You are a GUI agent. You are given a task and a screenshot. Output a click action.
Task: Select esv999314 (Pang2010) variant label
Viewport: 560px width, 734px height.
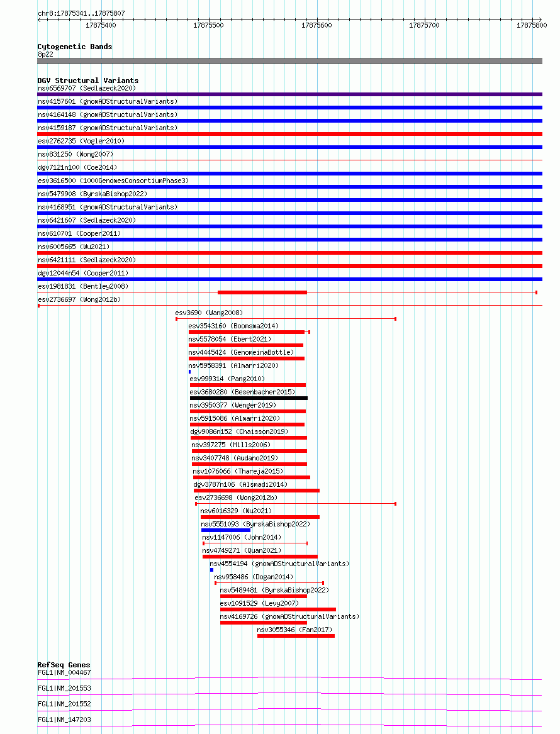pos(227,378)
